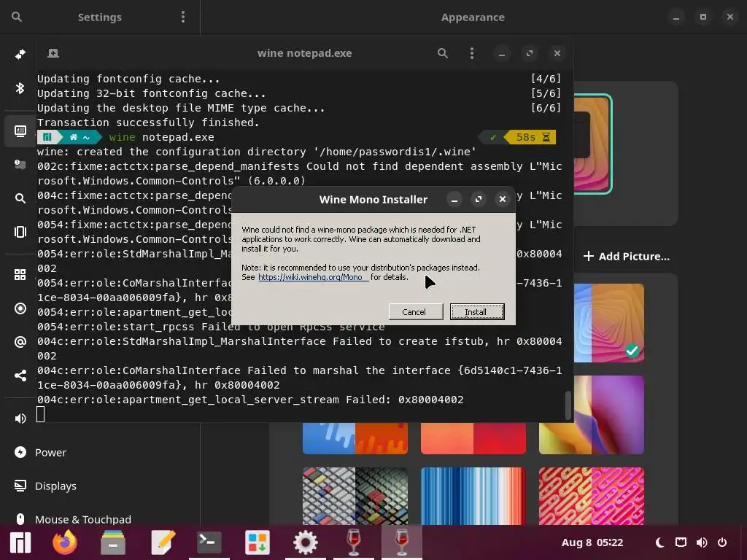
Task: Open the text editor on taskbar
Action: click(x=162, y=542)
